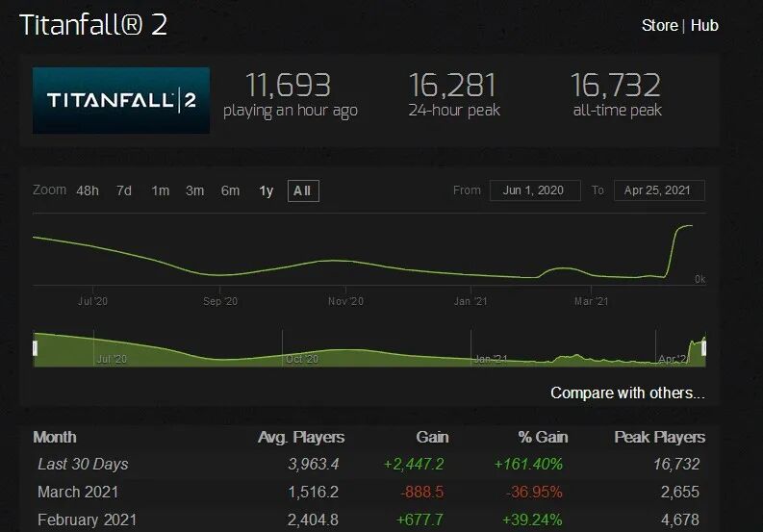
Task: Click the Nov '20 axis label on chart
Action: (346, 301)
